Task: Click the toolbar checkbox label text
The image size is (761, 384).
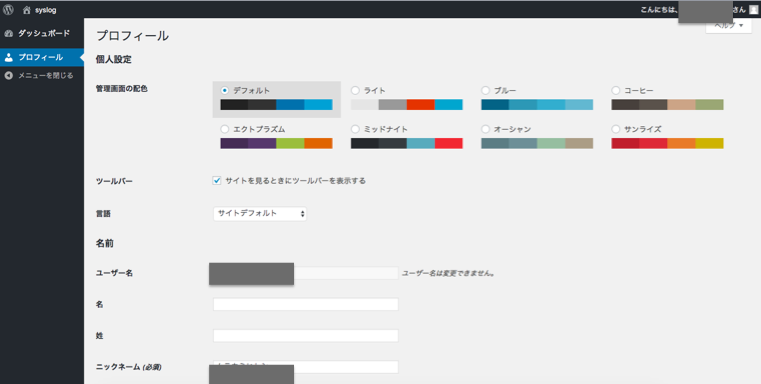Action: pyautogui.click(x=296, y=181)
